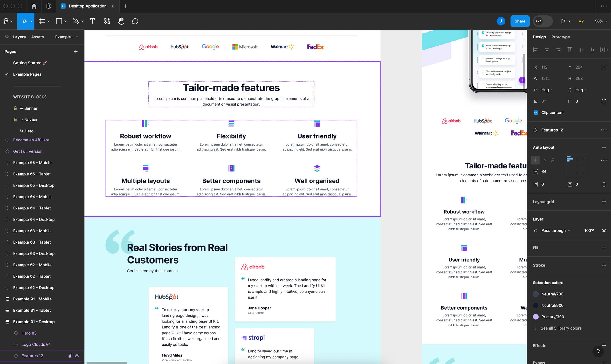The height and width of the screenshot is (364, 611).
Task: Click the Primary/300 color swatch
Action: tap(536, 317)
